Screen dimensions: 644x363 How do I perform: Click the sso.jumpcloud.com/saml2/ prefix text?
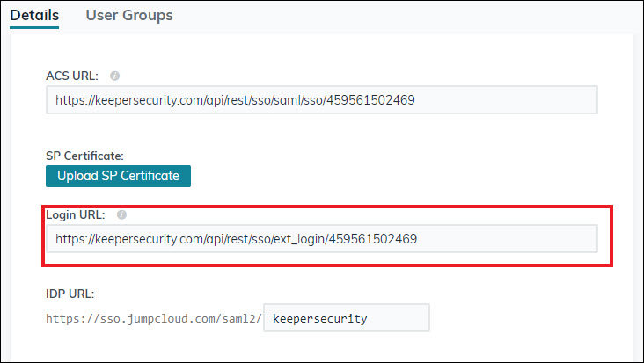point(154,318)
